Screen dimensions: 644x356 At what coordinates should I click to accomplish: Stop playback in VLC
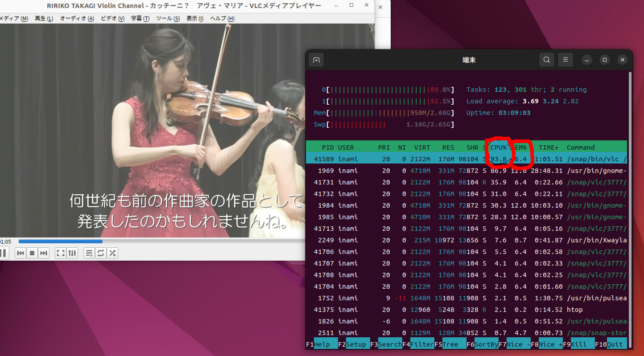click(32, 253)
